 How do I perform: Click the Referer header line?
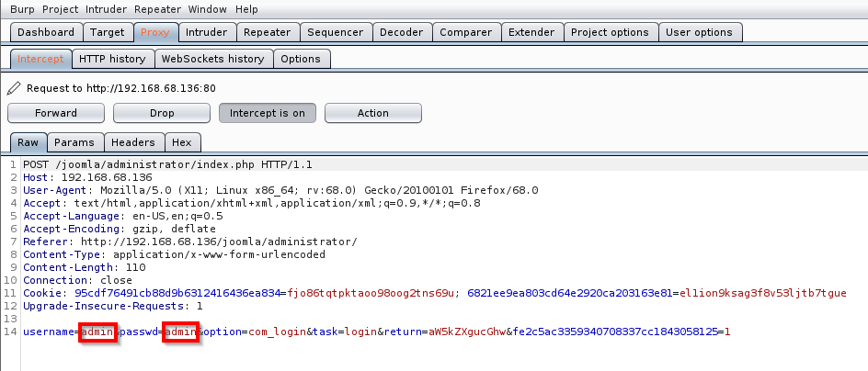(x=190, y=242)
